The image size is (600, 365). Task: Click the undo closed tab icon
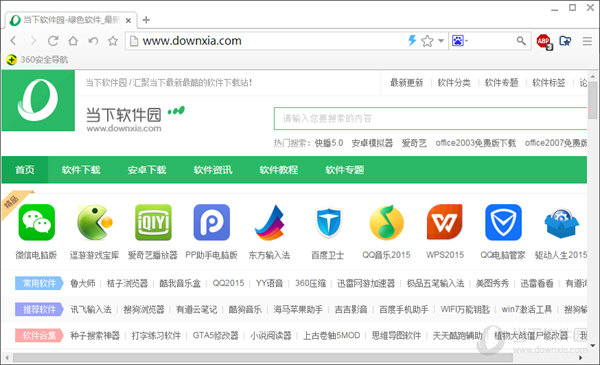pyautogui.click(x=93, y=41)
